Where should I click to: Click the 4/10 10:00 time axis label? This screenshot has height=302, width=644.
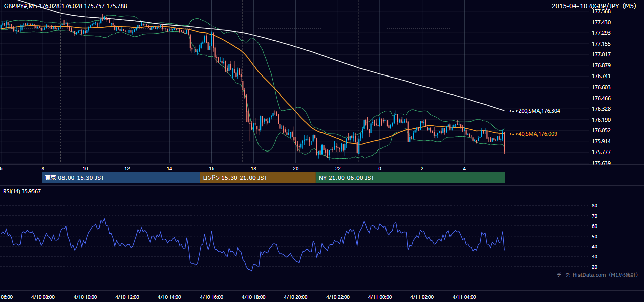coord(85,297)
